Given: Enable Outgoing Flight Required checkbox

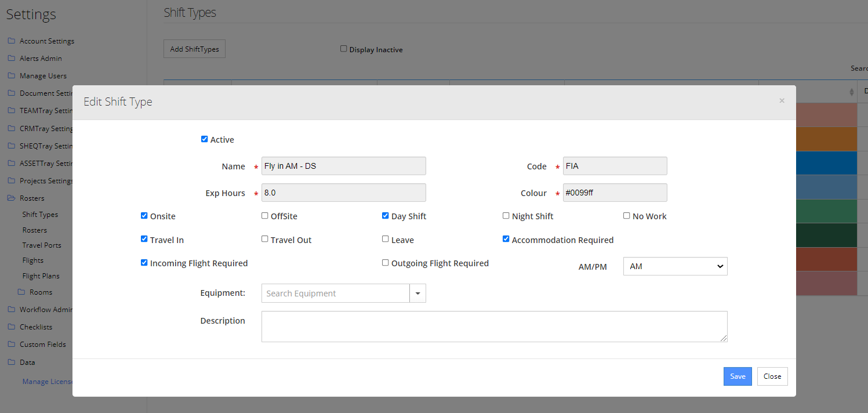Looking at the screenshot, I should coord(385,263).
